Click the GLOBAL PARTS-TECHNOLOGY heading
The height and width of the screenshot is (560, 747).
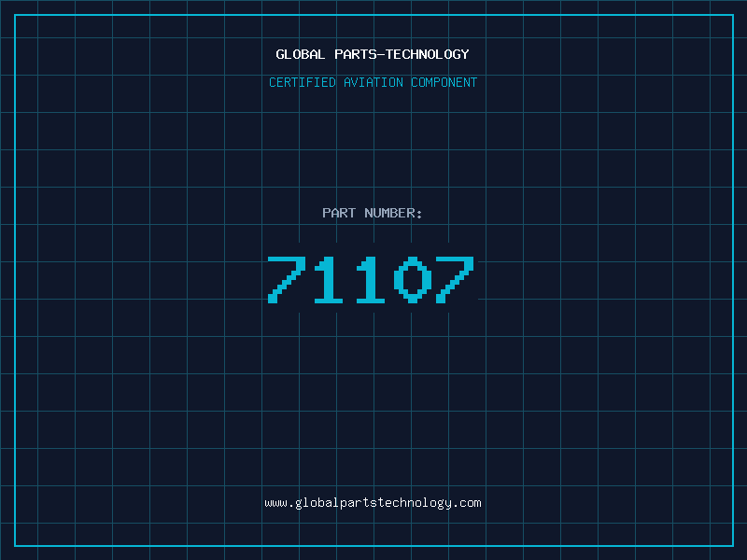pyautogui.click(x=373, y=54)
